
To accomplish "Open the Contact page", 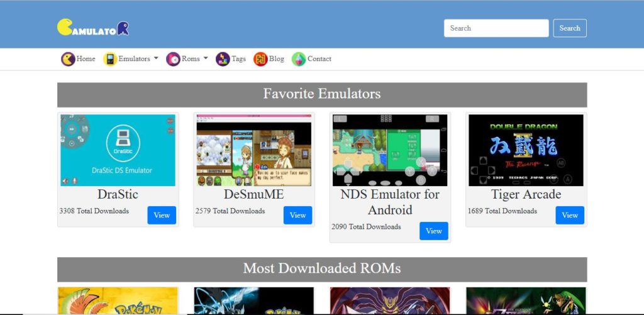I will coord(319,58).
